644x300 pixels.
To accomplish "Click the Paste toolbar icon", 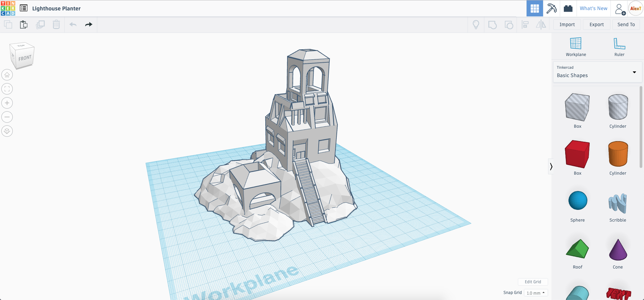I will coord(24,24).
